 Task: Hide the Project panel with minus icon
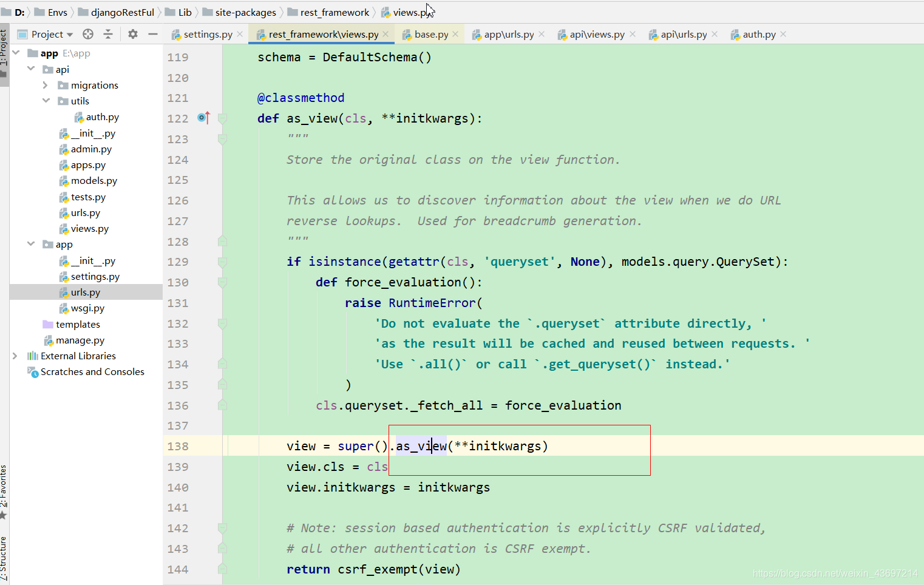pyautogui.click(x=153, y=34)
